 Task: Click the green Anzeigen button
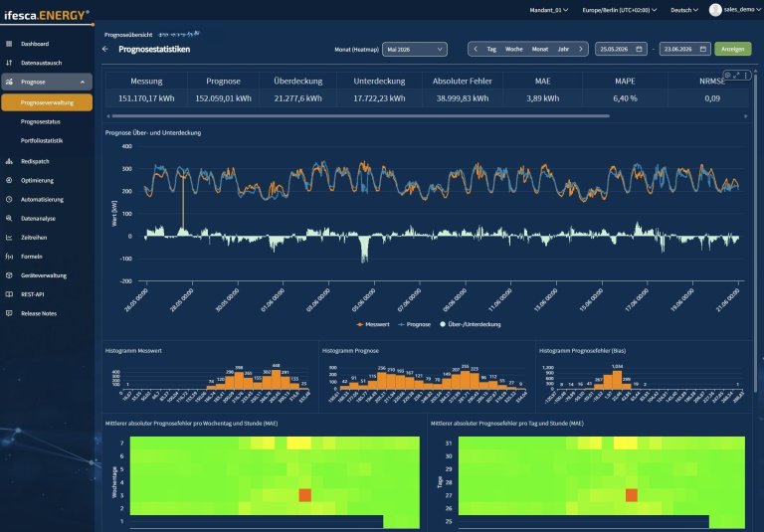coord(733,49)
